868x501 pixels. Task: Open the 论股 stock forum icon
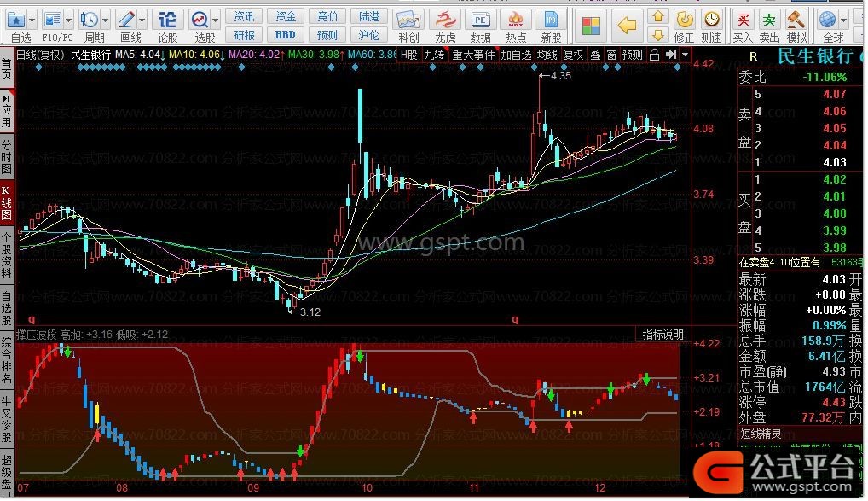point(167,20)
